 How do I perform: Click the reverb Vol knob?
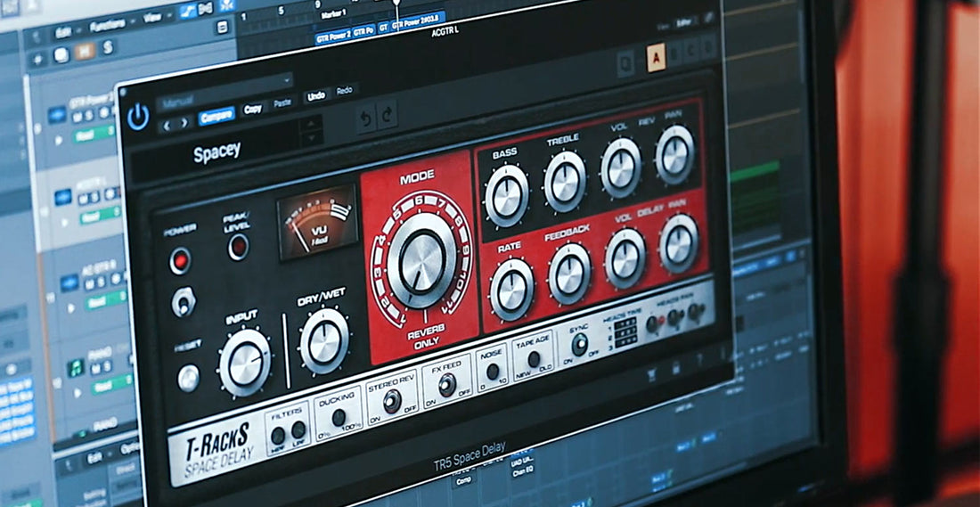coord(621,167)
